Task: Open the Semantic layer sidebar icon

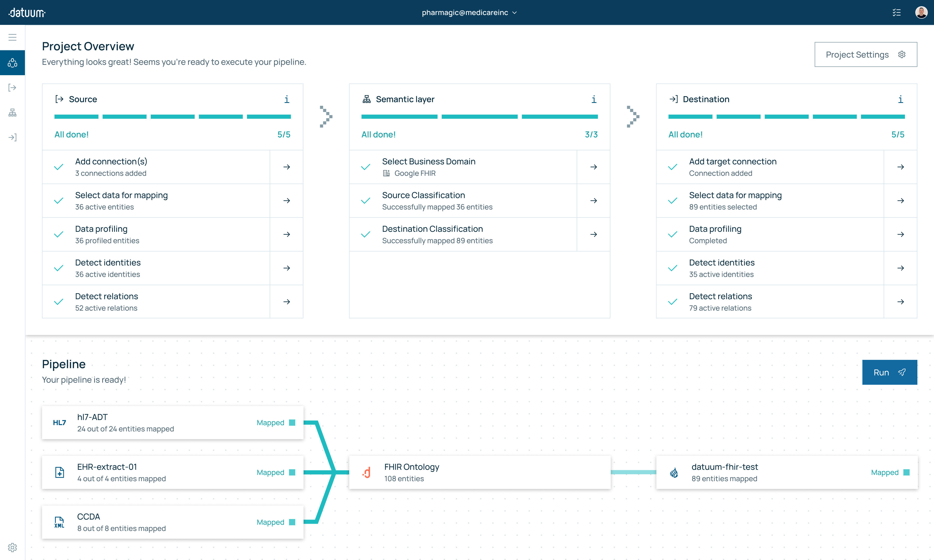Action: [12, 113]
